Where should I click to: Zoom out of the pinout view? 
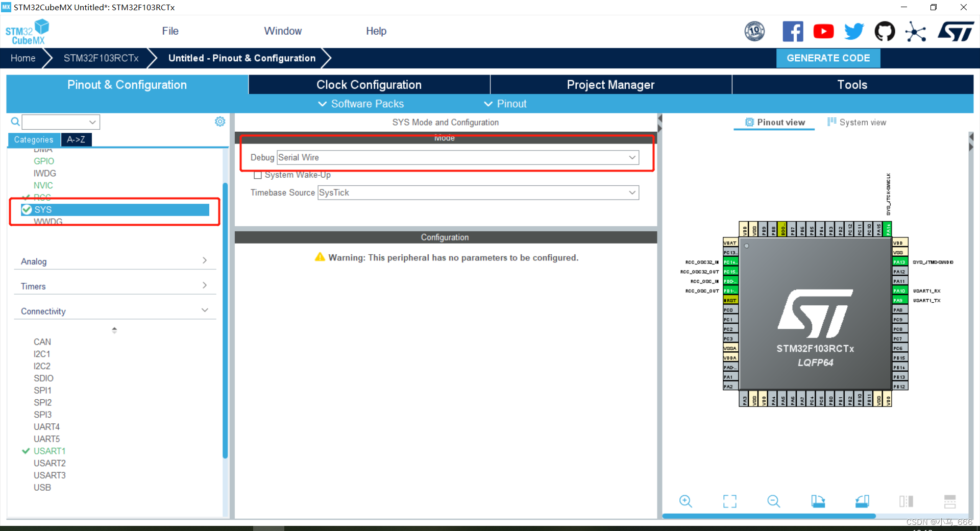[774, 501]
